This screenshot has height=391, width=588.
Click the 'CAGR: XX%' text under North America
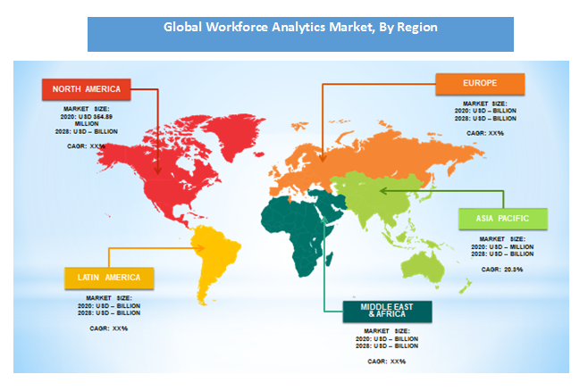coord(87,146)
